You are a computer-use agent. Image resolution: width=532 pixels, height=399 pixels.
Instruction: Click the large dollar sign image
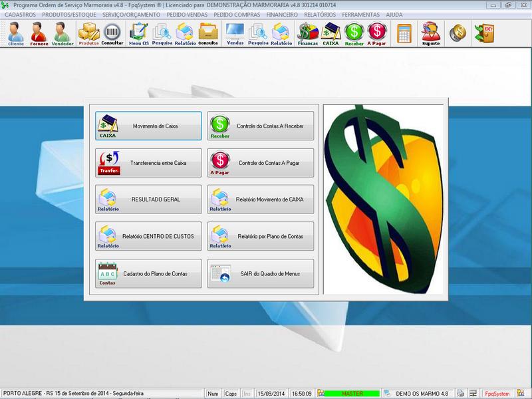click(383, 199)
